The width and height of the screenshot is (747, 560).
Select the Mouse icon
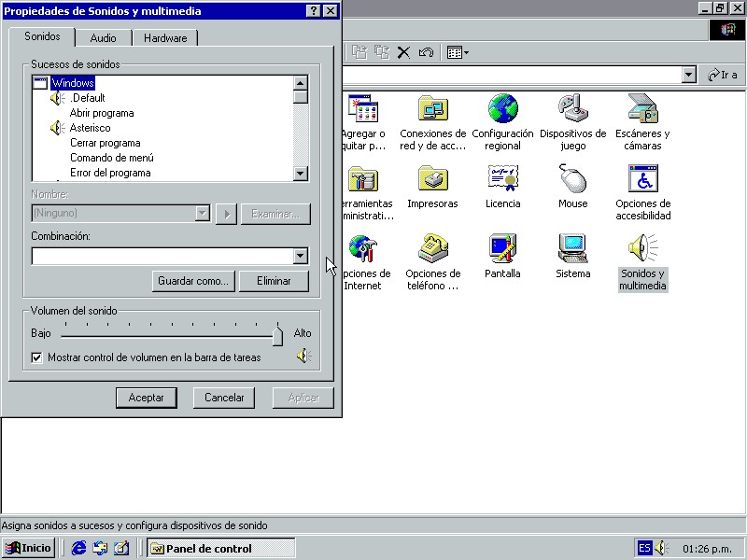[x=572, y=178]
